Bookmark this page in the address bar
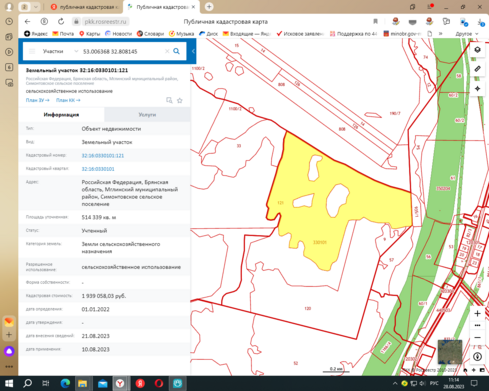This screenshot has width=489, height=391. tap(375, 22)
